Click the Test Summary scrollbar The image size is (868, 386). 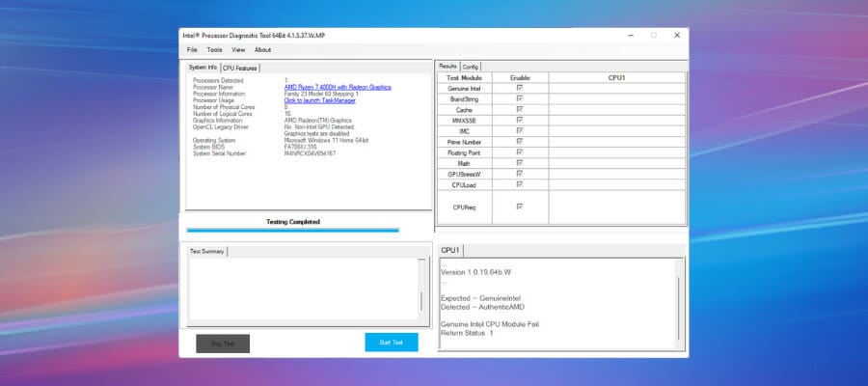pyautogui.click(x=421, y=289)
